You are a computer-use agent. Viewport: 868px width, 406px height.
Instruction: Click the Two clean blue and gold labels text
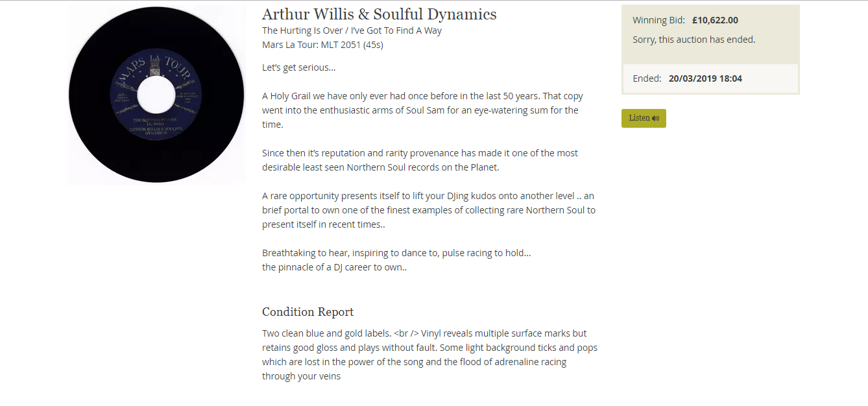point(327,333)
